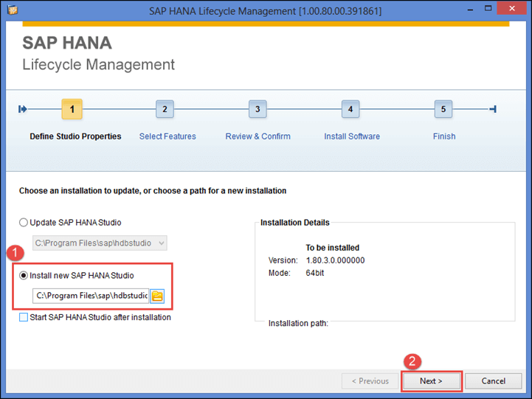Click the Install Software step label
The width and height of the screenshot is (532, 399).
pyautogui.click(x=352, y=136)
